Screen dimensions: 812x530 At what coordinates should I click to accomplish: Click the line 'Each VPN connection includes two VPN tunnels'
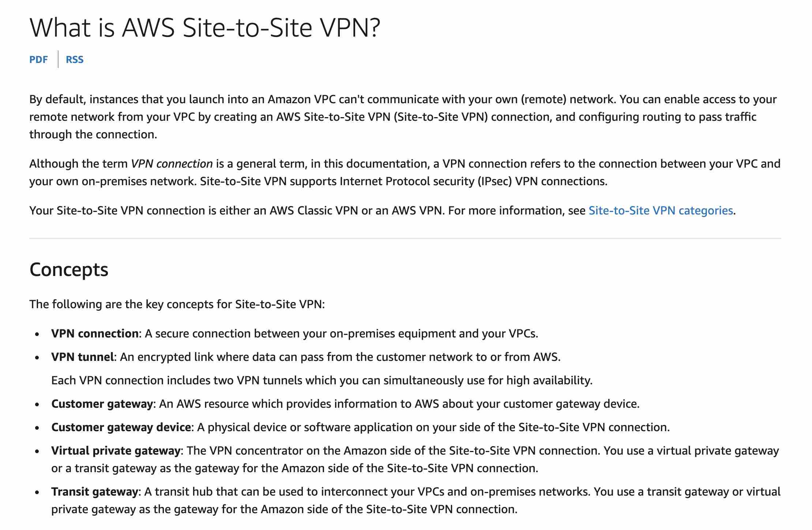click(x=321, y=380)
